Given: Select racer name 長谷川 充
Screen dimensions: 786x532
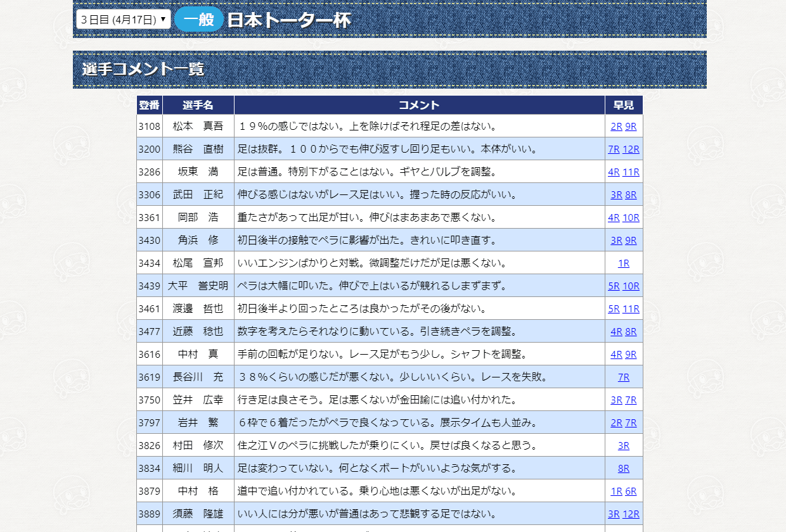Looking at the screenshot, I should pyautogui.click(x=198, y=377).
